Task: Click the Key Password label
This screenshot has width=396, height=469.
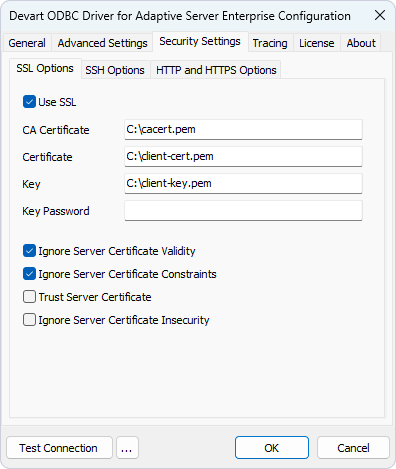Action: coord(56,211)
